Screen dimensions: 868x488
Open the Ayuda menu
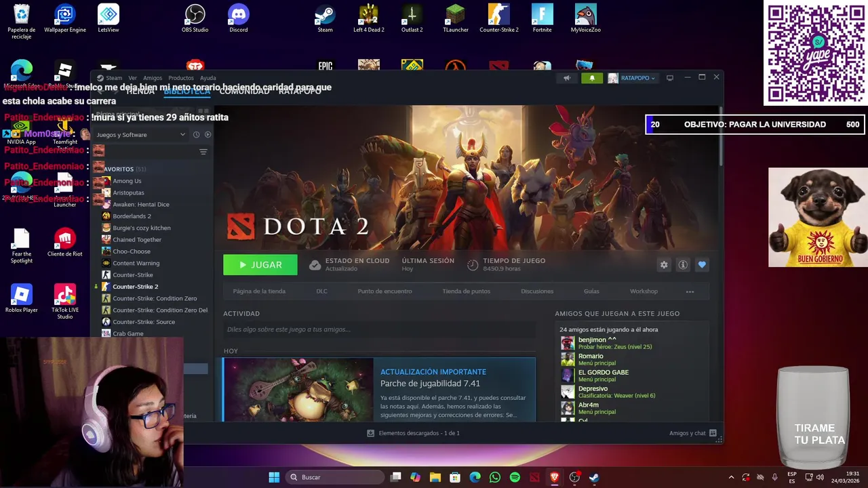(208, 78)
